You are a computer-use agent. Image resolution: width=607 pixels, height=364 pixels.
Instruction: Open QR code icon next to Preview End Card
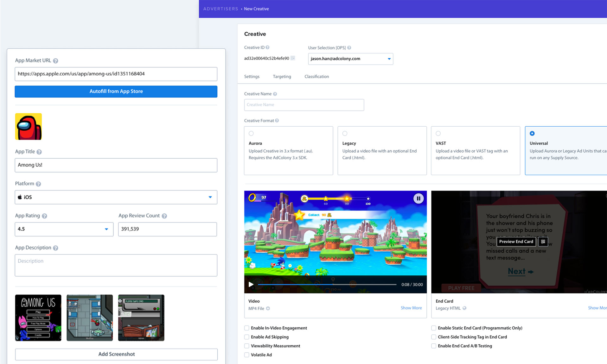point(543,242)
